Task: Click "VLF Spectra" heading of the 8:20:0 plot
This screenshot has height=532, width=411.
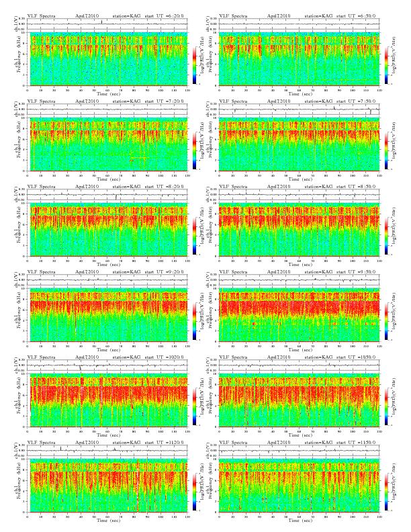Action: click(x=41, y=187)
